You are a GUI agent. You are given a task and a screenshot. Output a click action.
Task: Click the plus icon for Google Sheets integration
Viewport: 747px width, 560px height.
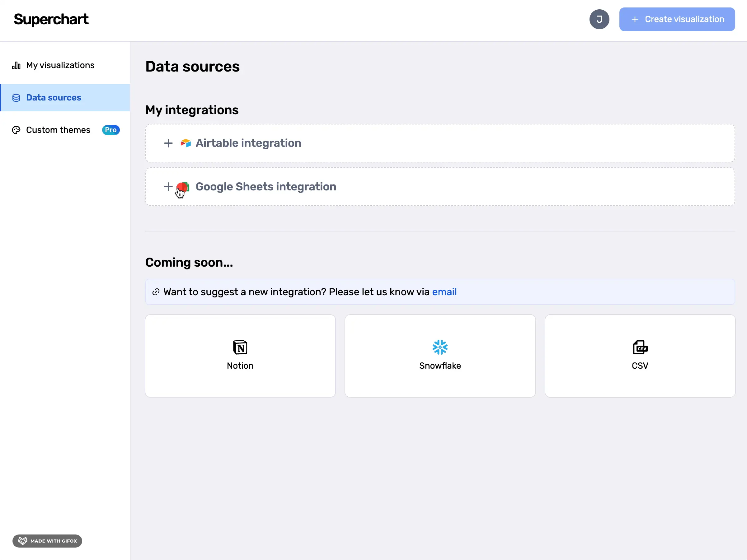(x=168, y=187)
